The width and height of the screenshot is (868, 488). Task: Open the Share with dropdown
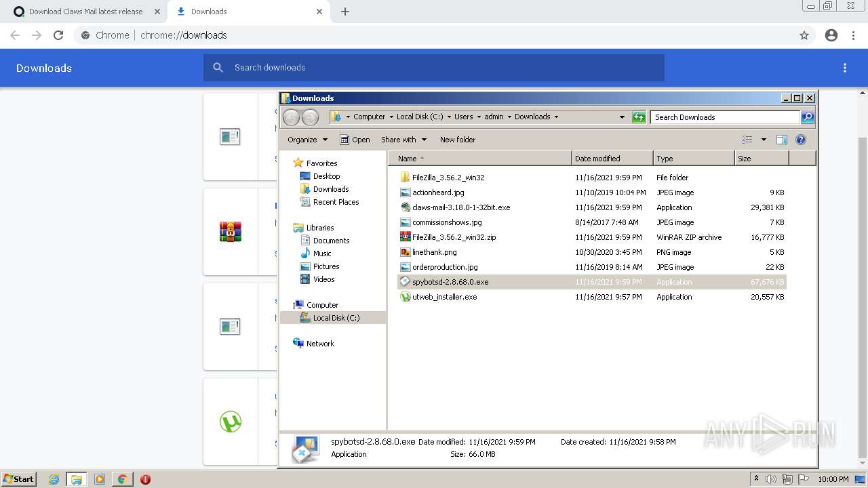(403, 140)
